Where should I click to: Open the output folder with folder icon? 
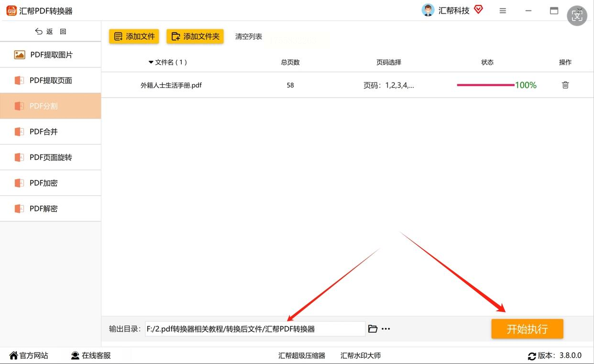(x=373, y=329)
